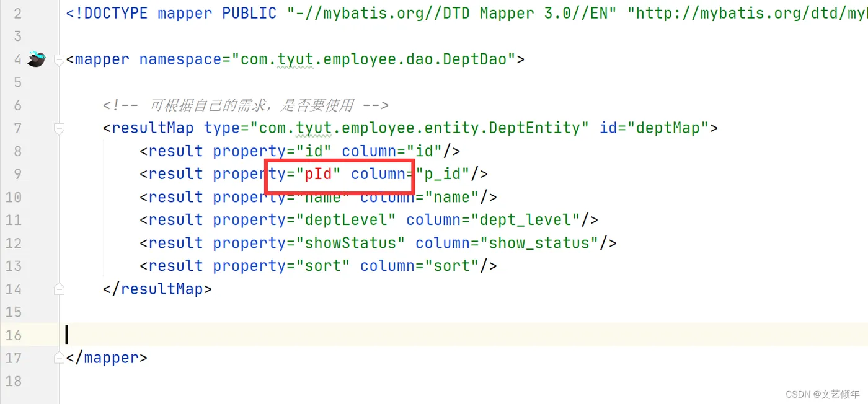Viewport: 868px width, 404px height.
Task: Click the MyBatis bird gutter icon
Action: point(36,59)
